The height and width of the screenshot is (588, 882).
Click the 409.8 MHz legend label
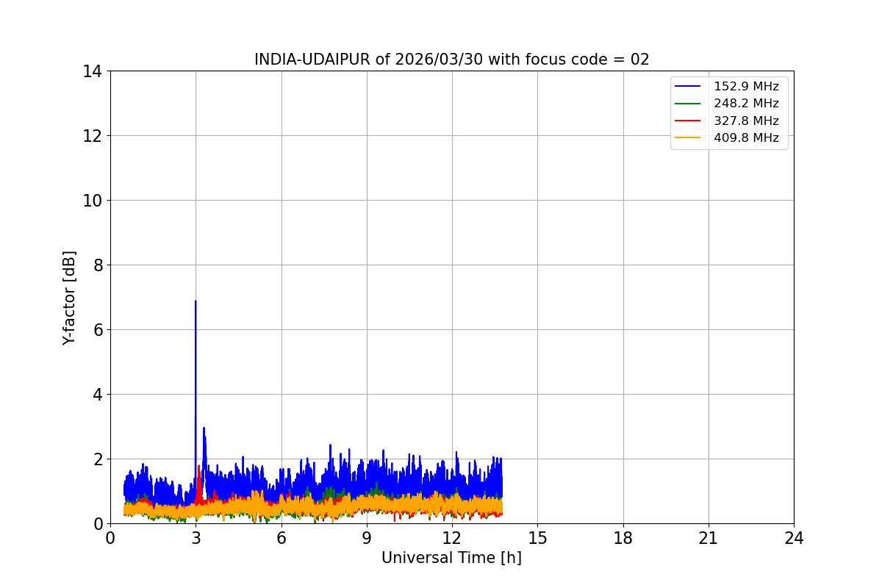pyautogui.click(x=746, y=137)
